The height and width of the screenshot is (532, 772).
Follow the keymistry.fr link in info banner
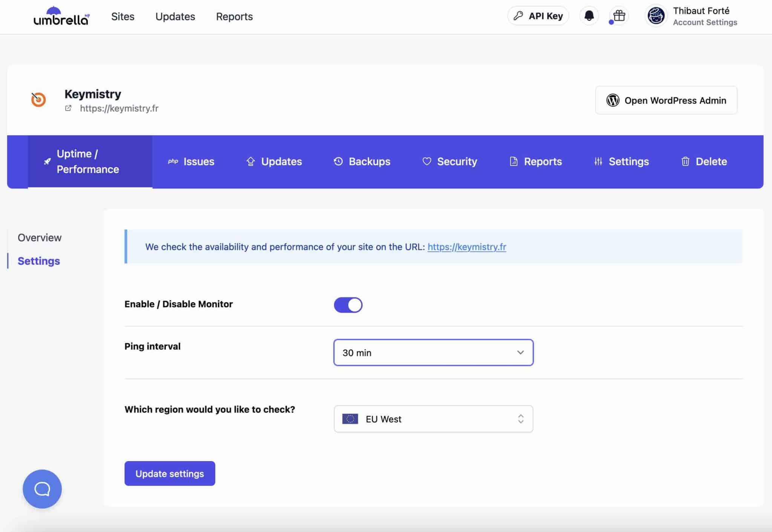(467, 247)
